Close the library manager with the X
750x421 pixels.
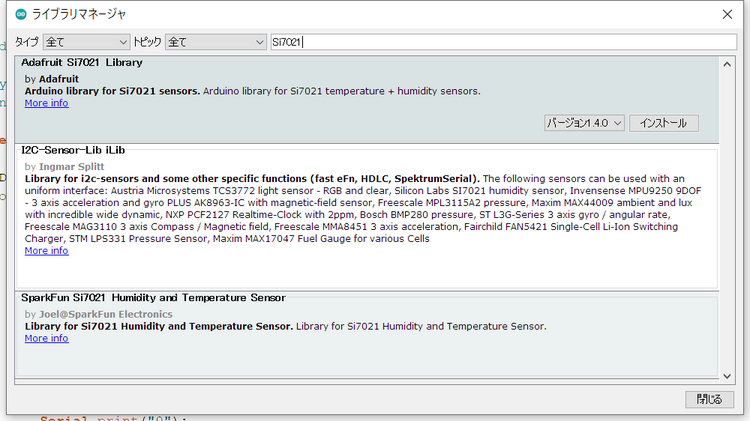[726, 14]
